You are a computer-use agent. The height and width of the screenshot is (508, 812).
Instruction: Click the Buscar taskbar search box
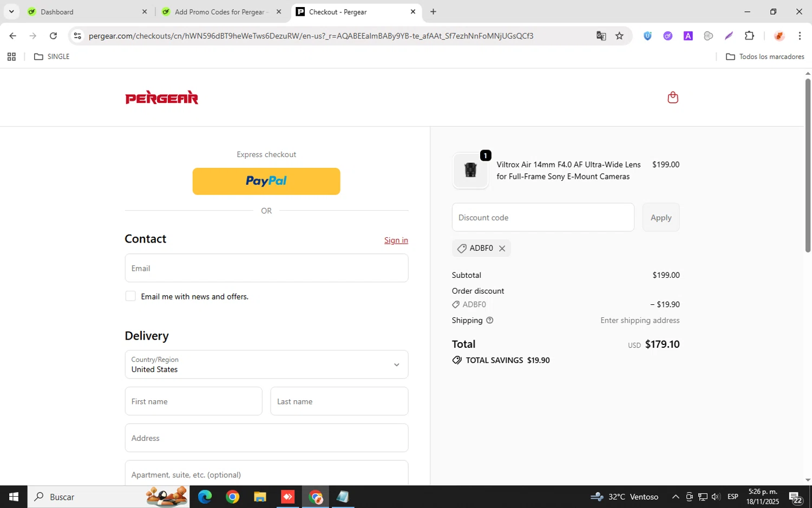pyautogui.click(x=108, y=497)
